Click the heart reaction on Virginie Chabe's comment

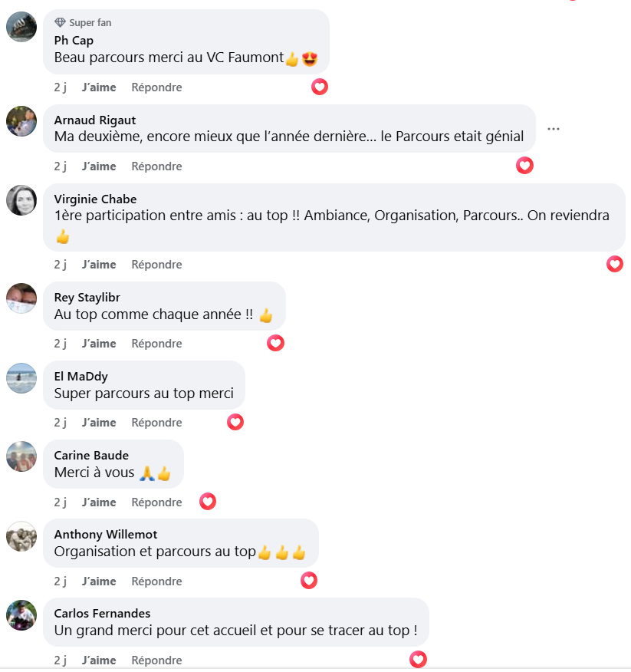[x=615, y=264]
